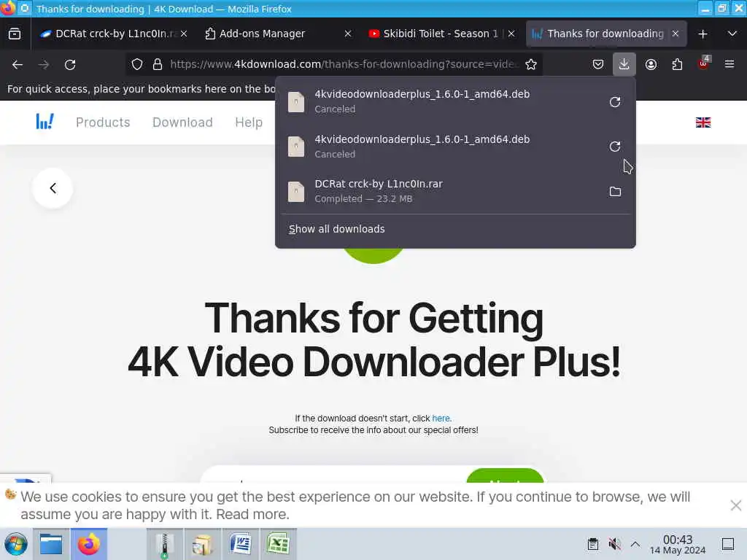This screenshot has height=560, width=747.
Task: Click the 'here' download link
Action: (441, 418)
